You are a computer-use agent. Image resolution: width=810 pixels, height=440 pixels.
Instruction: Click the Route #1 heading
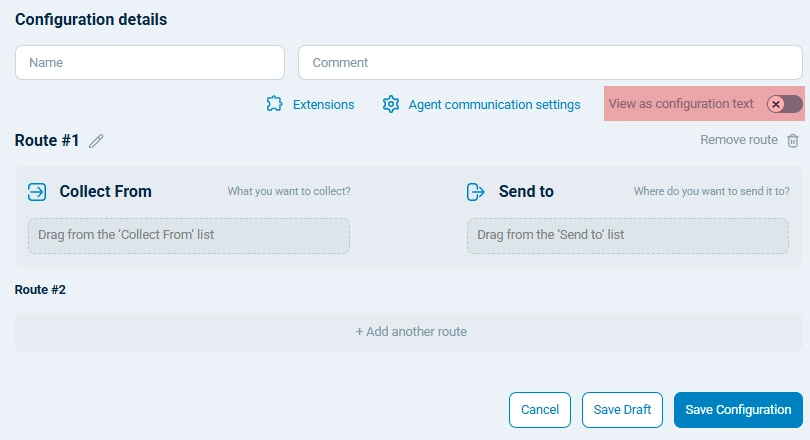click(47, 141)
